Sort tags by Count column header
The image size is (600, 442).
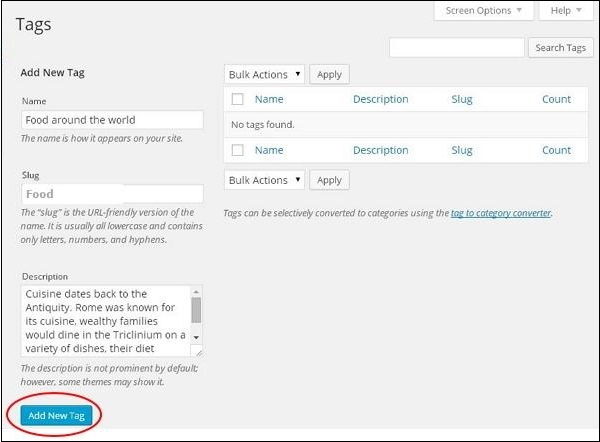pos(556,99)
